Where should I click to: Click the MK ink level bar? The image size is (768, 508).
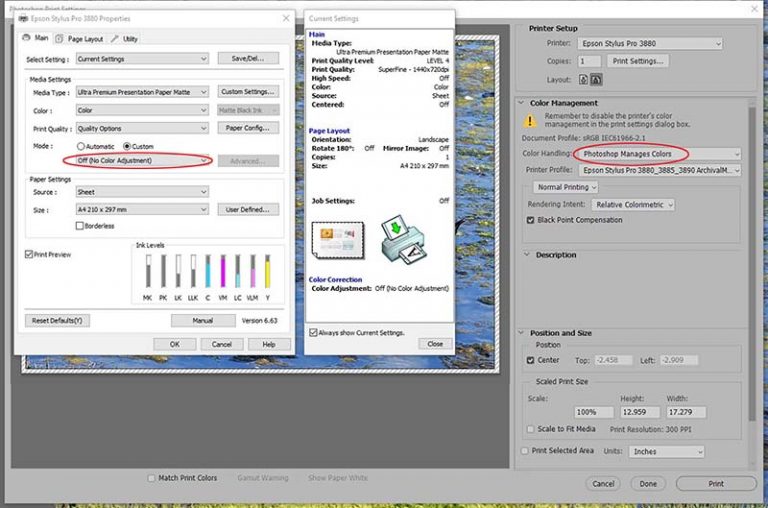(x=148, y=271)
